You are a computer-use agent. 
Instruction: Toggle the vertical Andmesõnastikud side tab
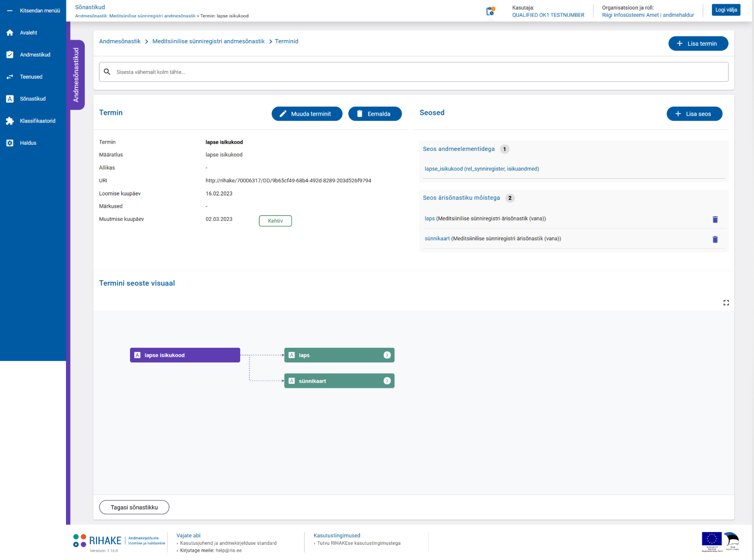[76, 75]
